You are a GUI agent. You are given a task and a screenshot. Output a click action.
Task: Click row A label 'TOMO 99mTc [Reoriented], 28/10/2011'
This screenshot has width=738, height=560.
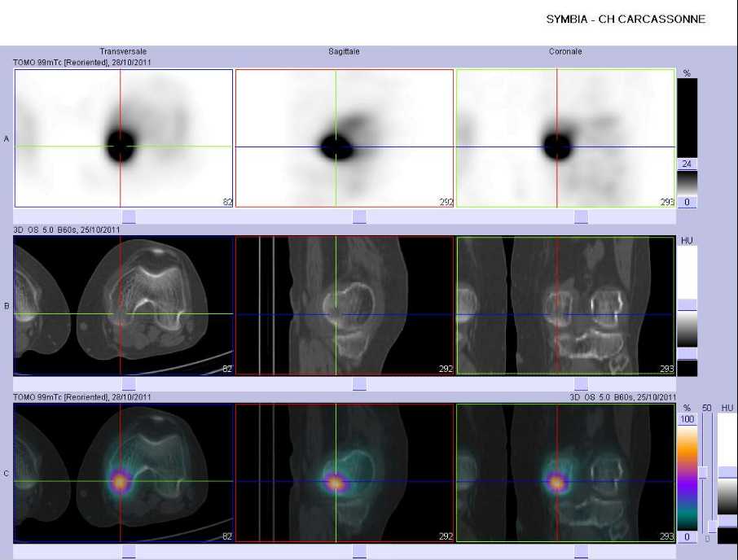(82, 62)
